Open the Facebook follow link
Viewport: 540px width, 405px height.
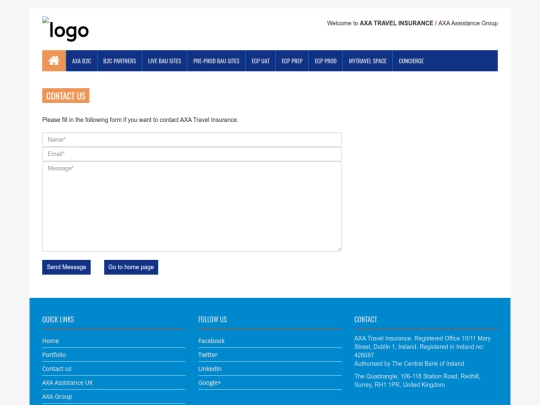point(211,341)
